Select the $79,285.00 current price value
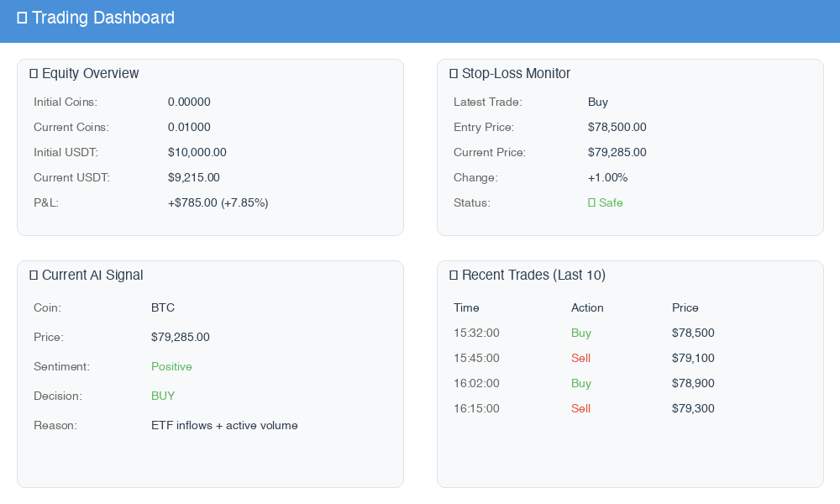 (617, 152)
